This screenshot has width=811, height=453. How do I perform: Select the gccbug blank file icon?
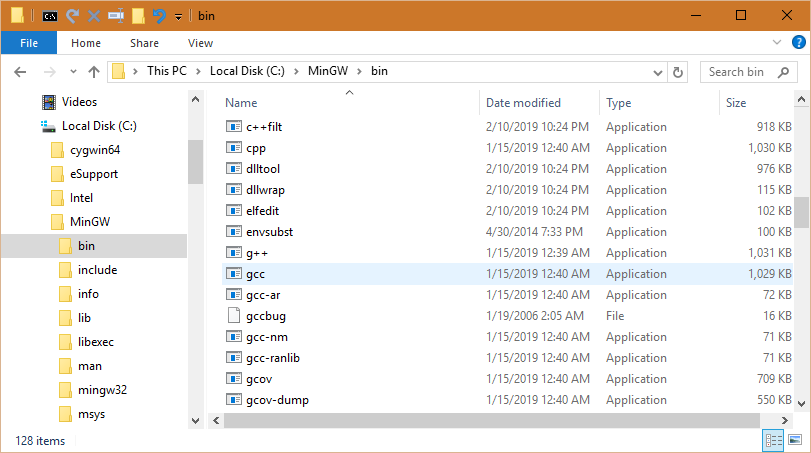click(x=234, y=315)
